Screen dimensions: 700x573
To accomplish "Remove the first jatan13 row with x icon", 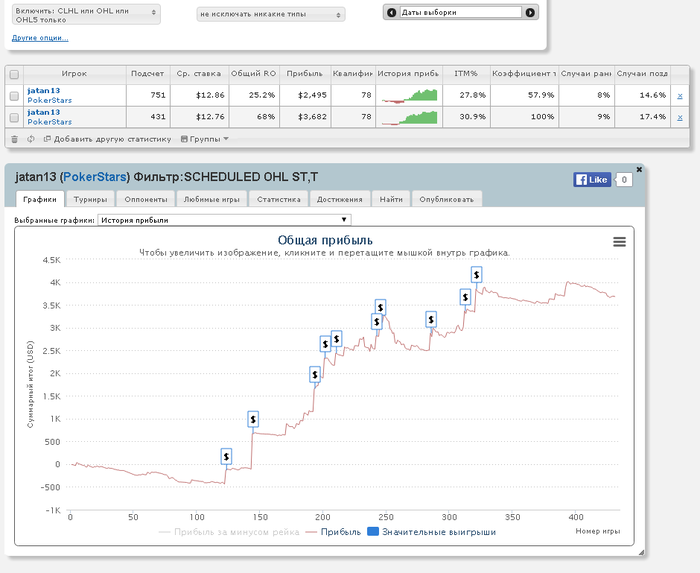I will coord(680,96).
